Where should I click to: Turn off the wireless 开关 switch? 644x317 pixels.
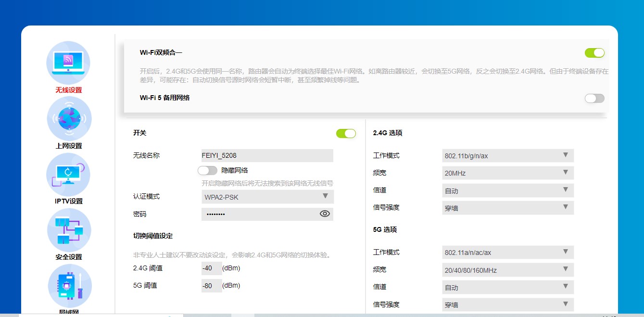(x=346, y=133)
